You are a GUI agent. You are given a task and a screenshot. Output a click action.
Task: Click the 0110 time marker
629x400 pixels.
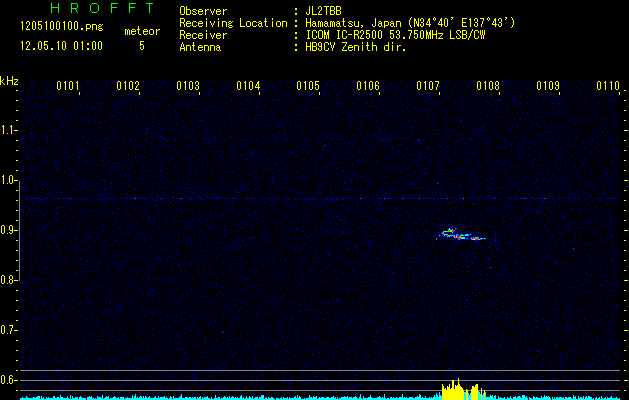(x=608, y=86)
